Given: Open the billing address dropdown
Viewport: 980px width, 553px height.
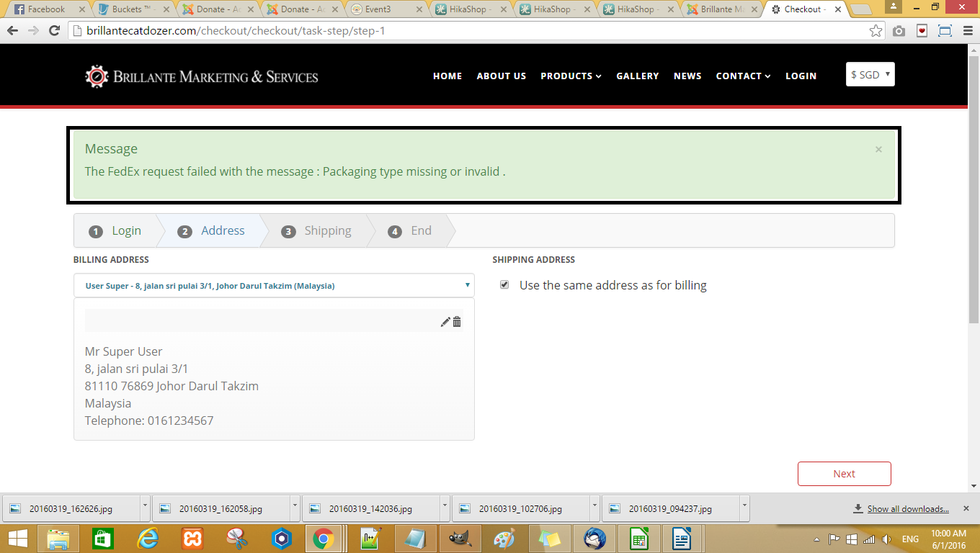Looking at the screenshot, I should [274, 285].
